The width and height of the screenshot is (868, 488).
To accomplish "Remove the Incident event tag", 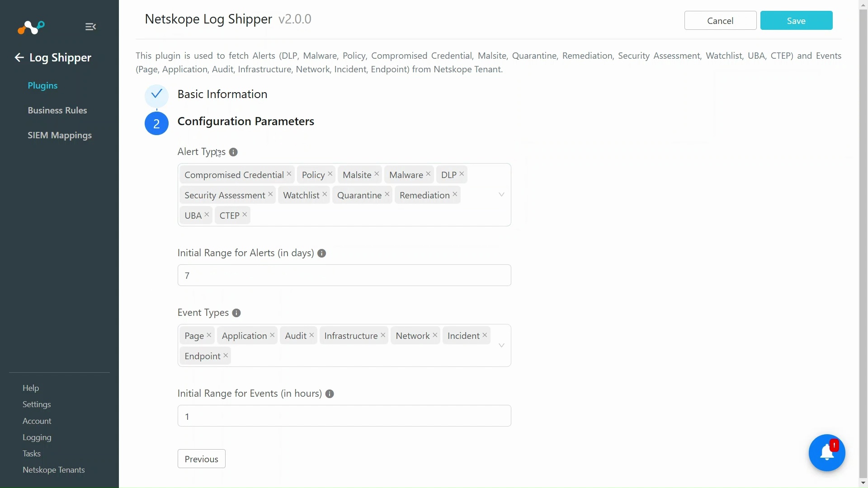I will [x=485, y=335].
